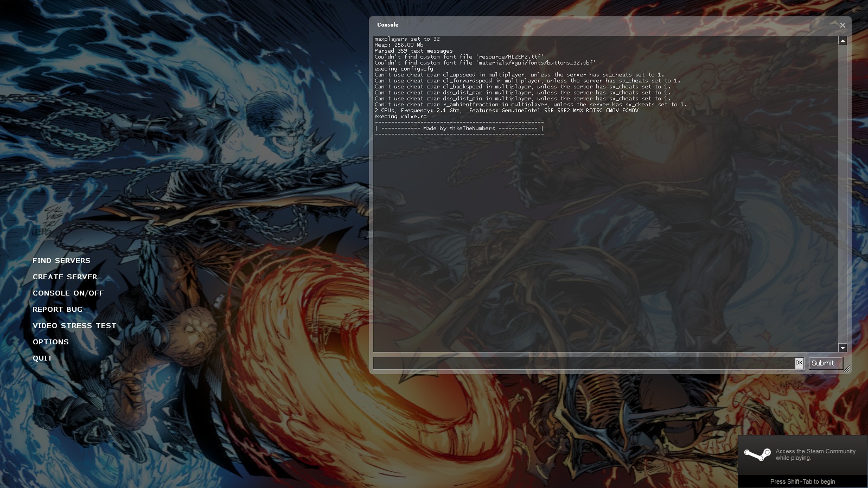The height and width of the screenshot is (488, 868).
Task: Click the Steam logo in notification
Action: [x=757, y=454]
